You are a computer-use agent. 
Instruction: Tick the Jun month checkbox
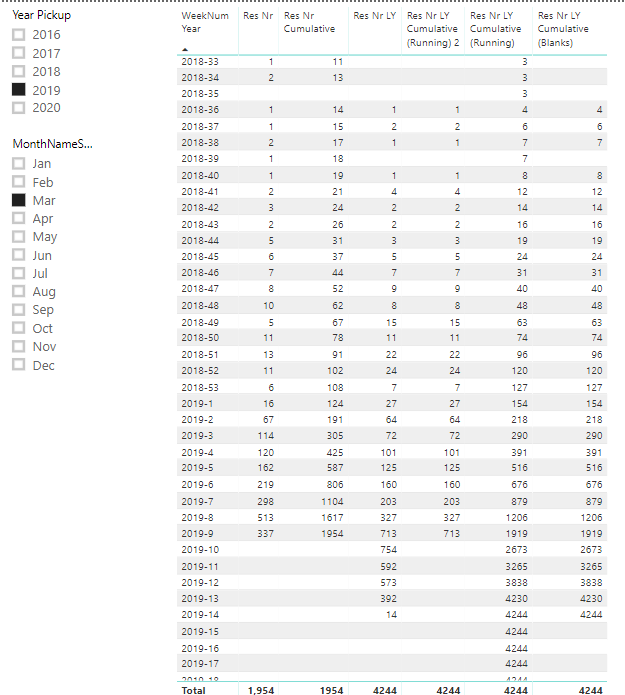pos(19,255)
